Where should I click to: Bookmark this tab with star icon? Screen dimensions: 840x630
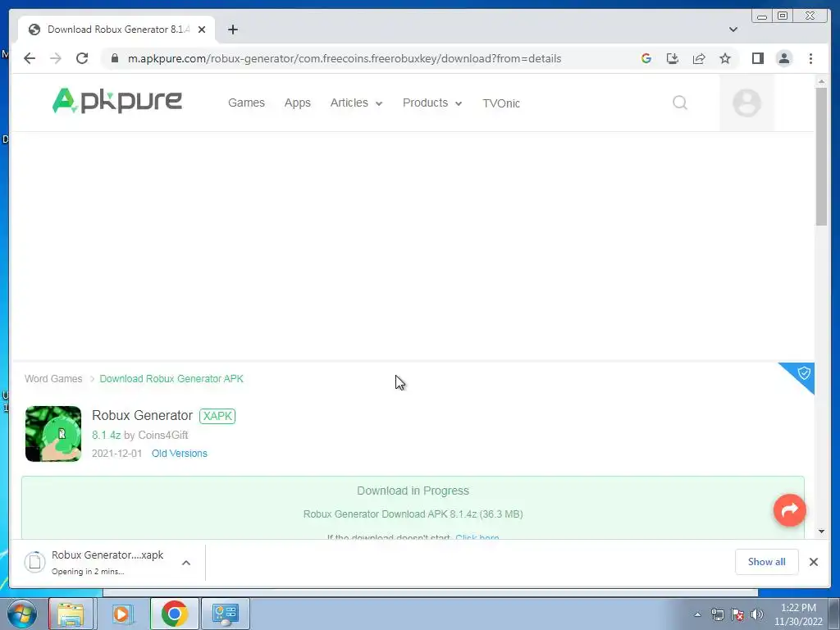point(725,58)
